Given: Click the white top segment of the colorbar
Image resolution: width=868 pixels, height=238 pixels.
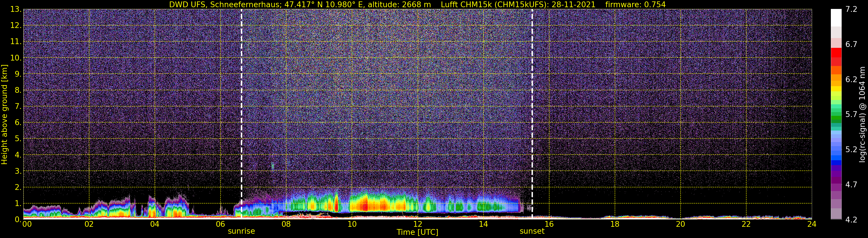Looking at the screenshot, I should (x=836, y=18).
